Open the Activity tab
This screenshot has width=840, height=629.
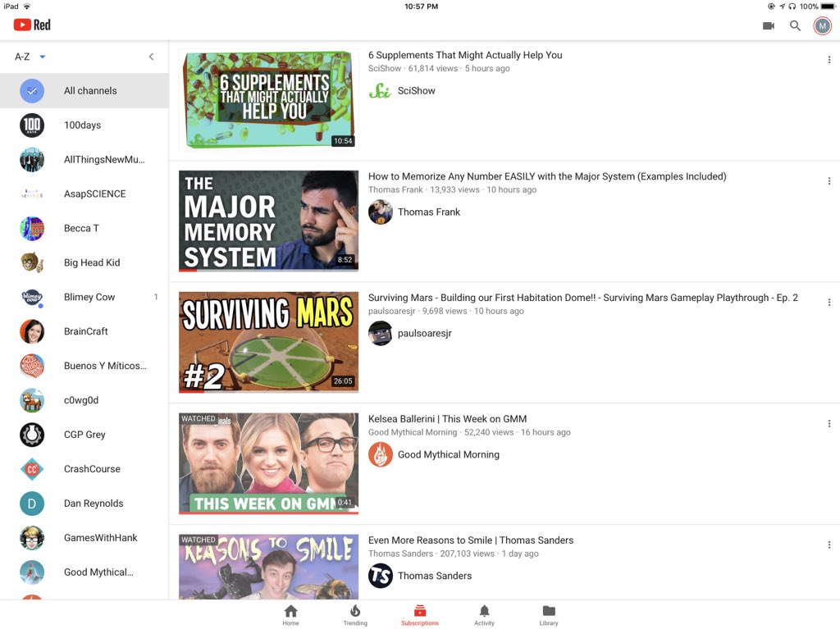coord(484,615)
